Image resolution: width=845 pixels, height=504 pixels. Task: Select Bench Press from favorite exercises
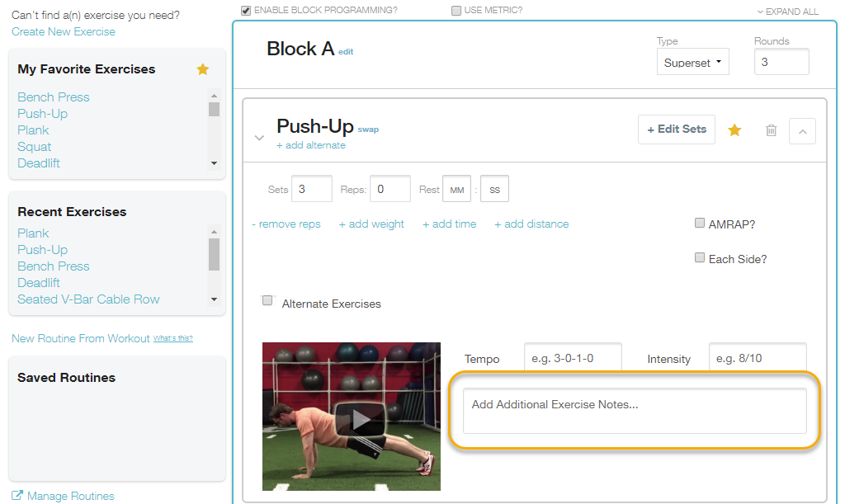tap(54, 97)
